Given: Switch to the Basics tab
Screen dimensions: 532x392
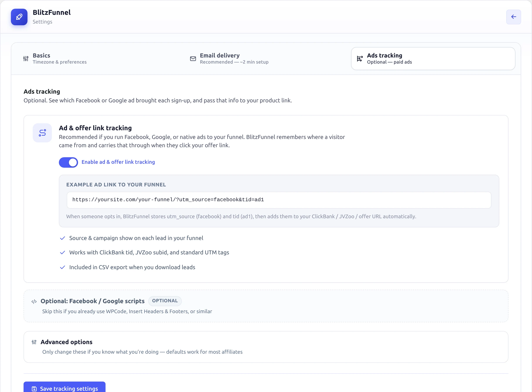Looking at the screenshot, I should click(x=99, y=59).
